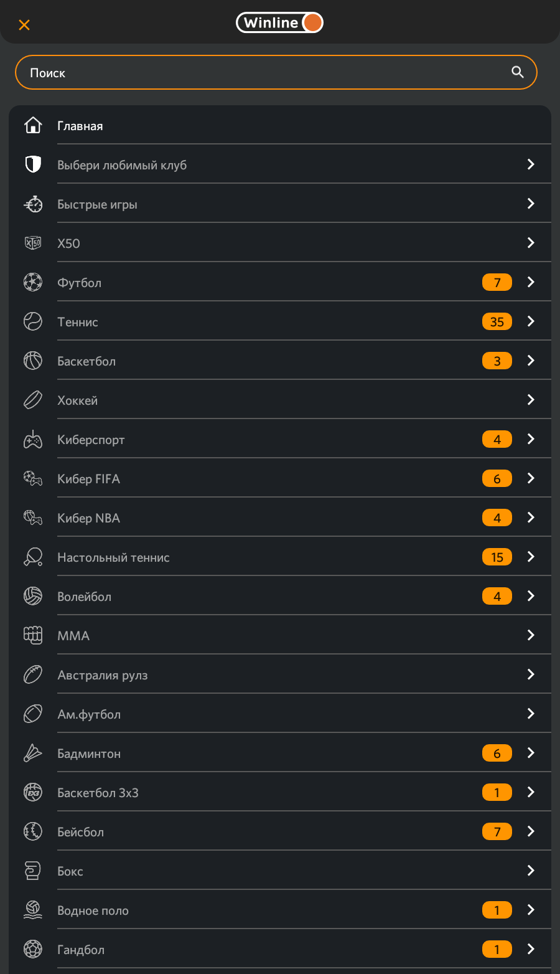The width and height of the screenshot is (560, 974).
Task: Click the football soccer ball icon
Action: point(33,282)
